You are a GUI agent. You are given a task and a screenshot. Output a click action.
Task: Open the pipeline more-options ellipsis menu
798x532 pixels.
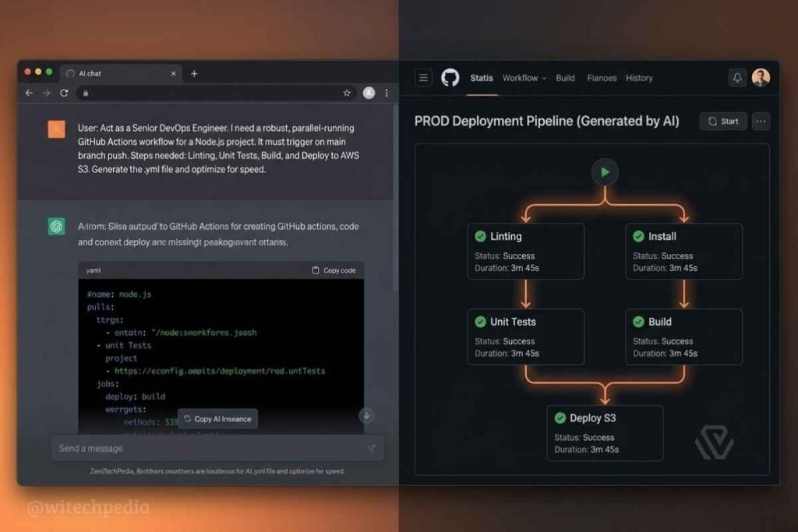[x=761, y=122]
